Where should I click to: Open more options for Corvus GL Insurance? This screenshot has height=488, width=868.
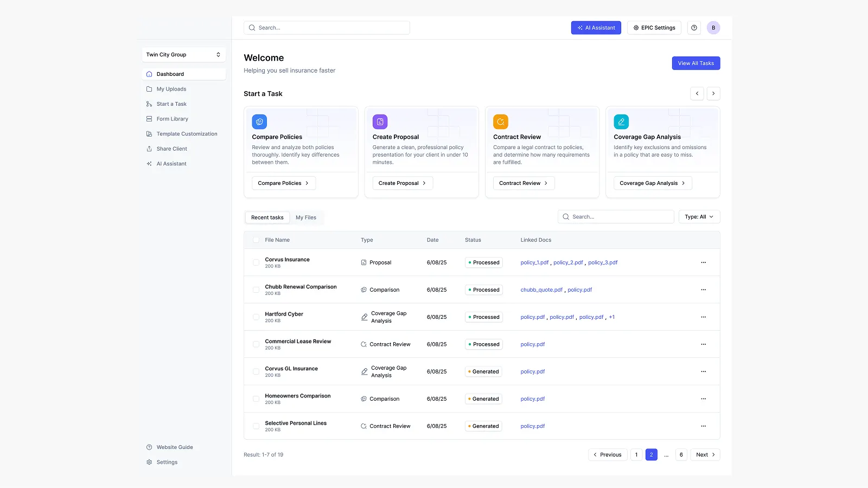704,371
